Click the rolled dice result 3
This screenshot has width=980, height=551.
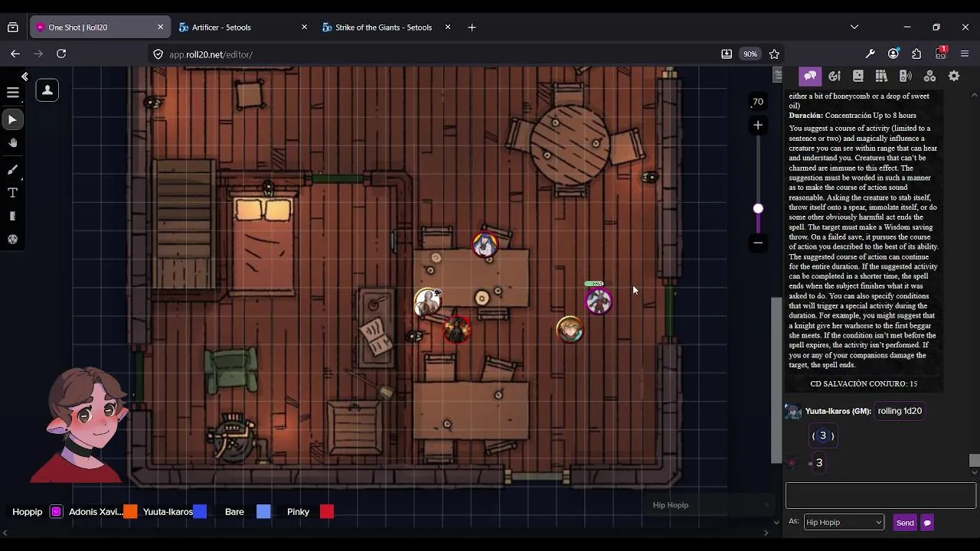coord(823,435)
